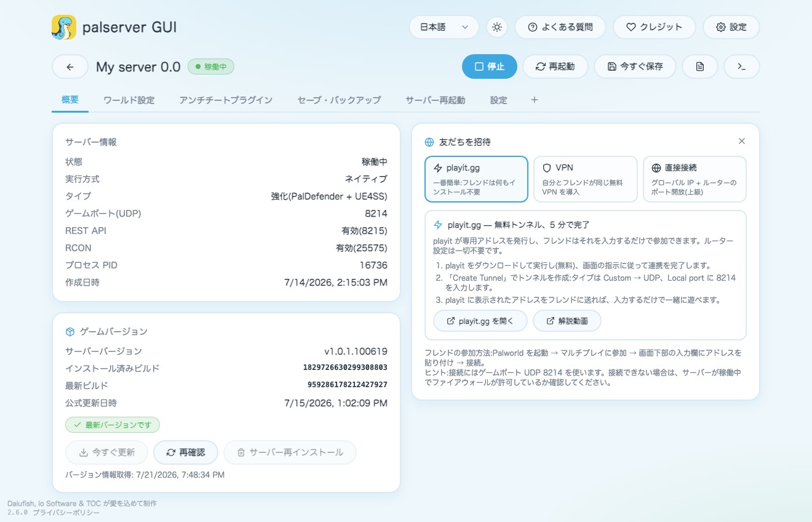Click the 今すぐ更新 update button
Image resolution: width=812 pixels, height=522 pixels.
click(107, 452)
